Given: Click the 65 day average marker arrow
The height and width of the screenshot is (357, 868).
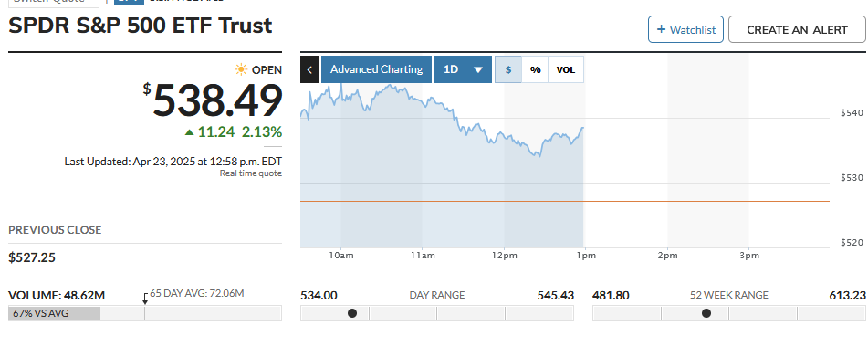Looking at the screenshot, I should pos(145,299).
